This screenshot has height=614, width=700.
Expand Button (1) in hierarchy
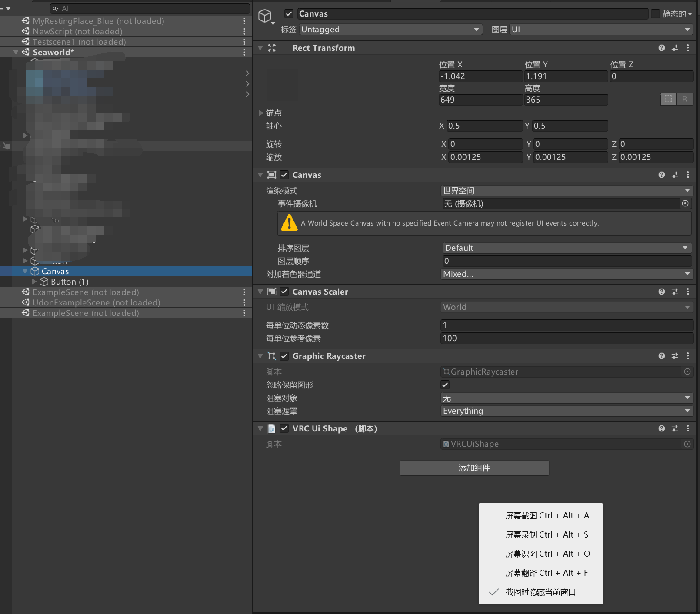pos(34,282)
